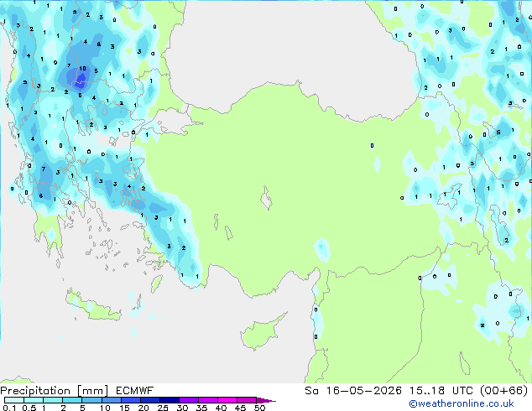Screen dimensions: 532x411
Task: Click the legend swatch between 15 and 20
Action: point(131,400)
